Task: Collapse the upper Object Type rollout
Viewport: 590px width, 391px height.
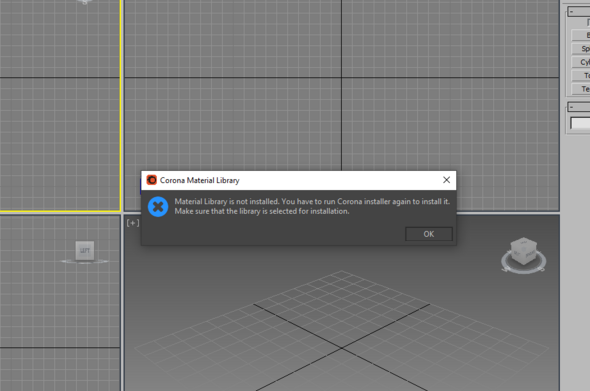Action: [x=579, y=12]
